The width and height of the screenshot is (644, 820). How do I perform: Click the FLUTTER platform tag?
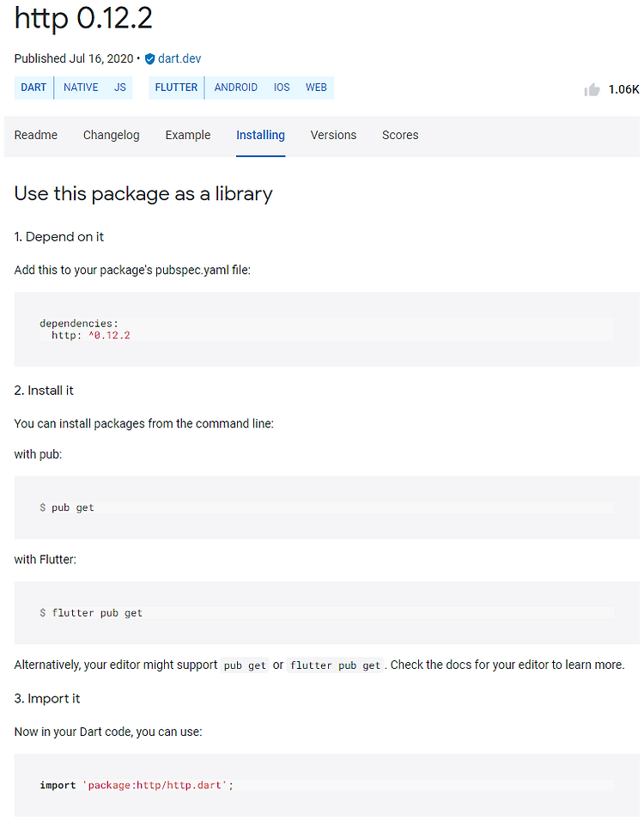tap(176, 88)
